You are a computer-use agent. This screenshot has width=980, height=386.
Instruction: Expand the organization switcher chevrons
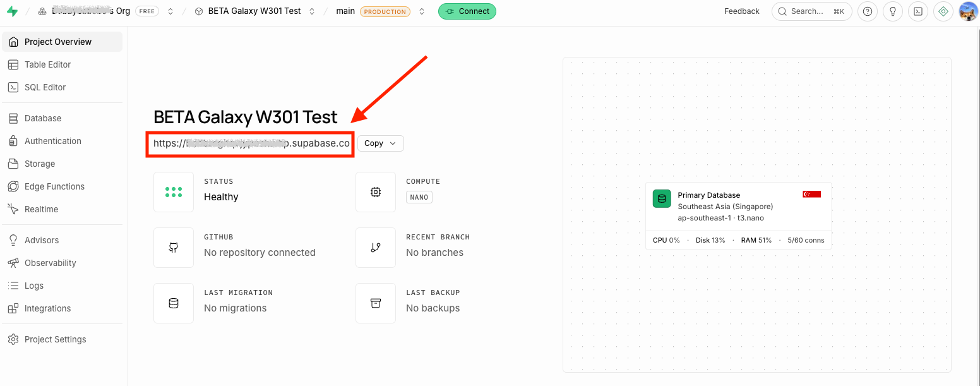(x=170, y=11)
